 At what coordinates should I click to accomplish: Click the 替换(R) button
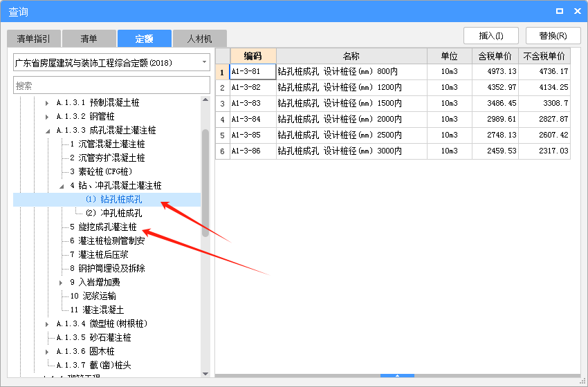553,36
